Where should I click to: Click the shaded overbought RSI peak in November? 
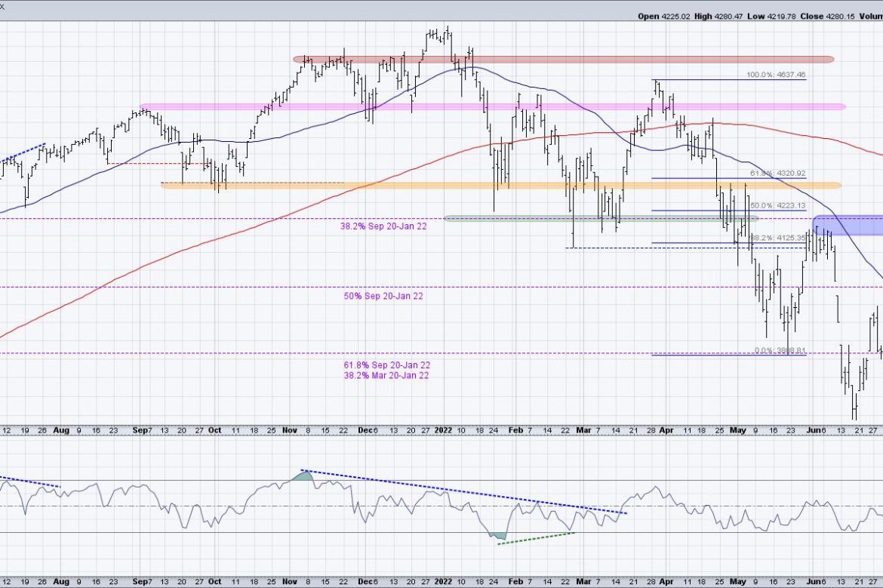(303, 475)
